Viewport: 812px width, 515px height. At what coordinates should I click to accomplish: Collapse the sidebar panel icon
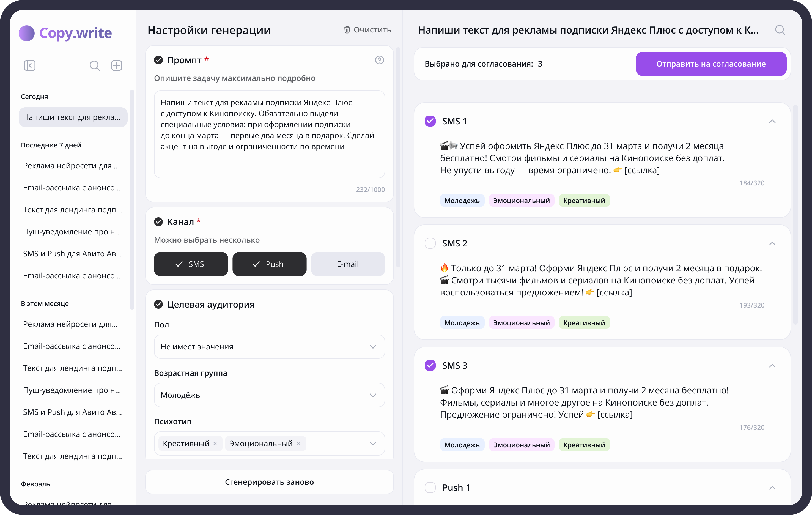30,65
